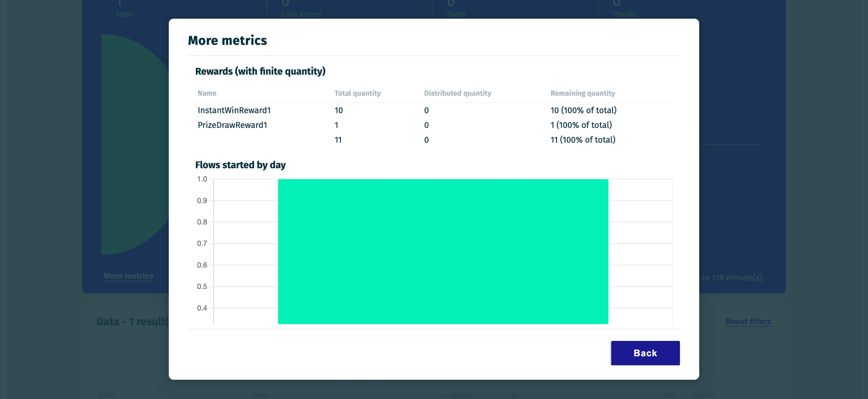Click InstantWinReward1 remaining quantity value
868x399 pixels.
[583, 110]
